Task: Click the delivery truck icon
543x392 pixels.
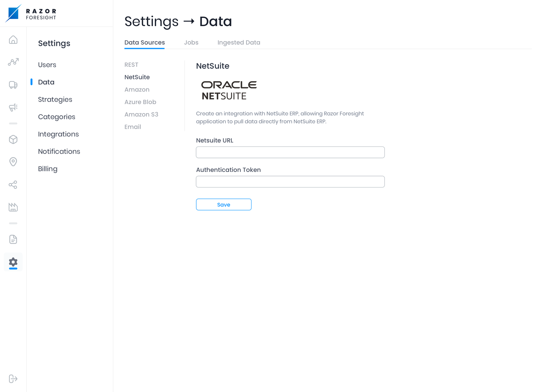Action: 13,85
